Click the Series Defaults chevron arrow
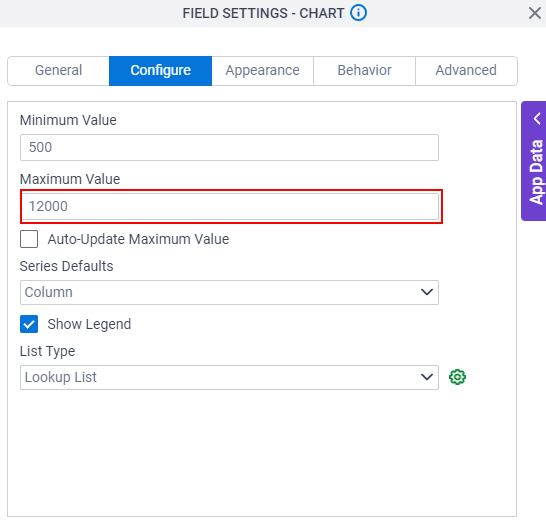Screen dimensions: 546x527 [427, 292]
